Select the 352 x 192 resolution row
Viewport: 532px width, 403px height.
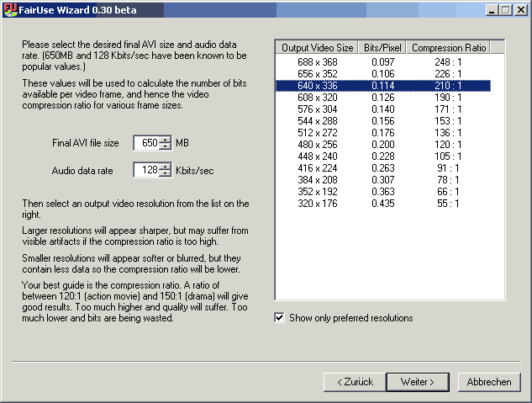(383, 192)
